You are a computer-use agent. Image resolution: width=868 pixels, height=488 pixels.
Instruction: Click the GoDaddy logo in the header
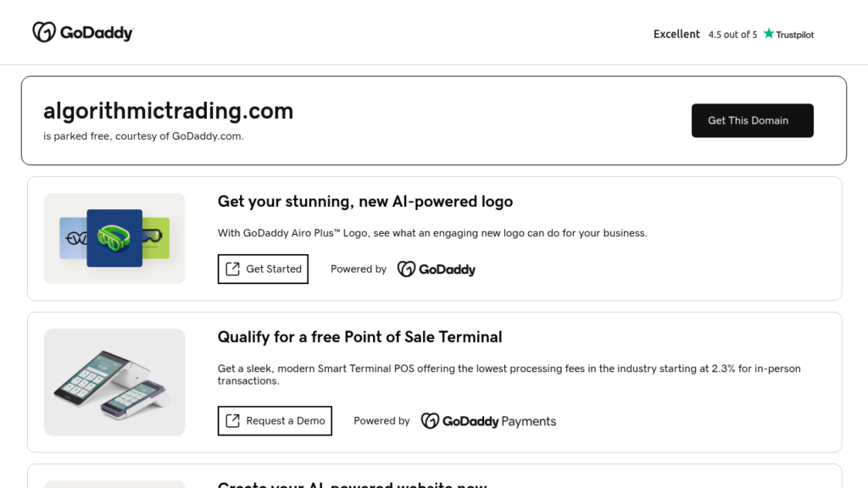click(x=82, y=31)
